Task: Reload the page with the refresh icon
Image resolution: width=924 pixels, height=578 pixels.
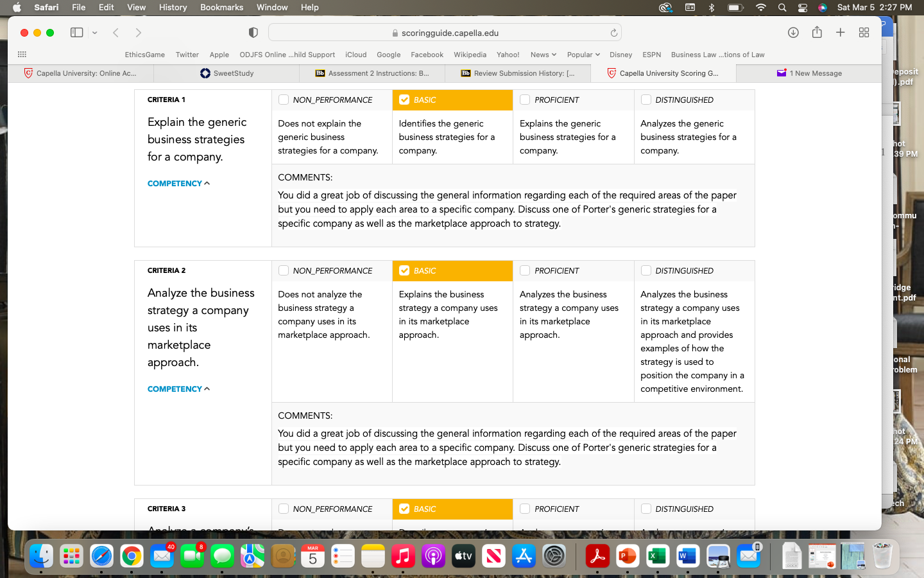Action: (x=614, y=33)
